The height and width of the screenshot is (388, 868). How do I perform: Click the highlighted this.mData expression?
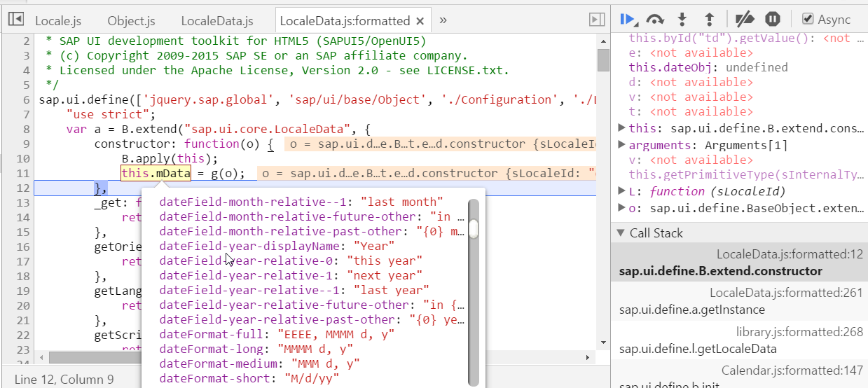(156, 173)
